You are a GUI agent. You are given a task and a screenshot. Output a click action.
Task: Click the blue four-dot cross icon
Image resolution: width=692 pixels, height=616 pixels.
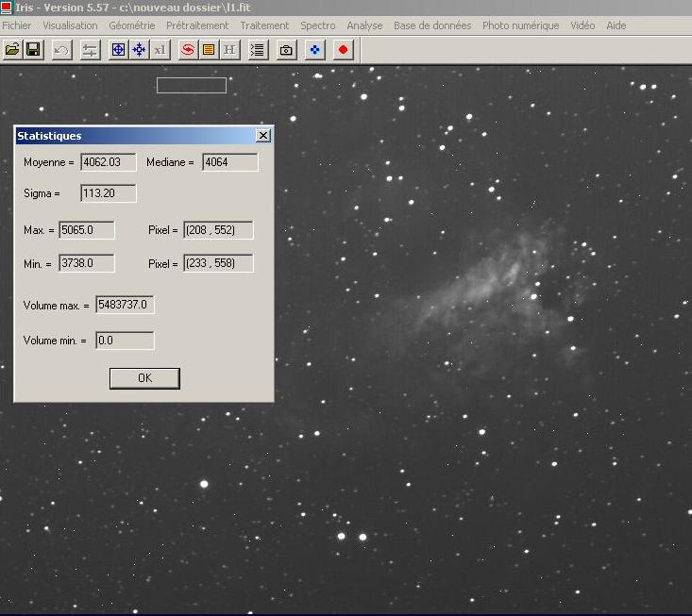coord(314,49)
